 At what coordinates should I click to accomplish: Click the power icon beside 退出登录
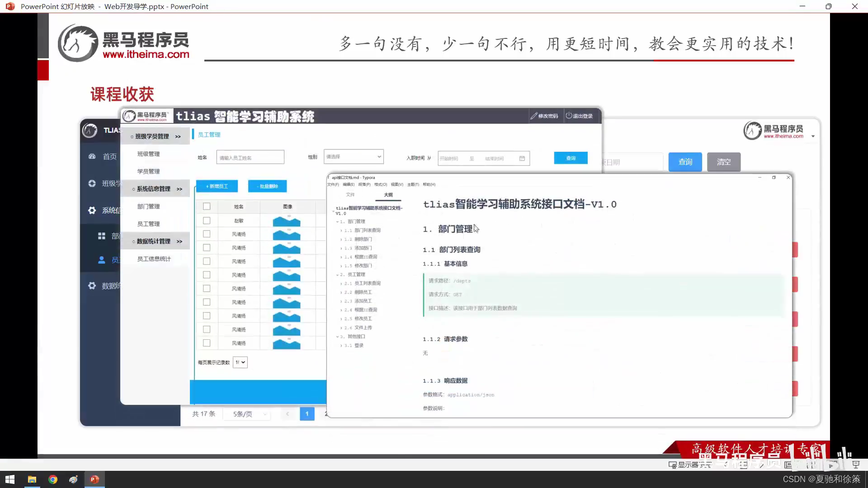(x=569, y=116)
